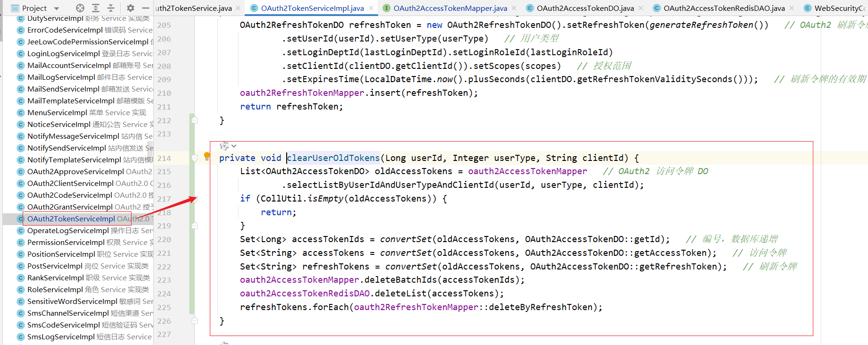This screenshot has width=868, height=345.
Task: Open the Project view dropdown
Action: (57, 8)
